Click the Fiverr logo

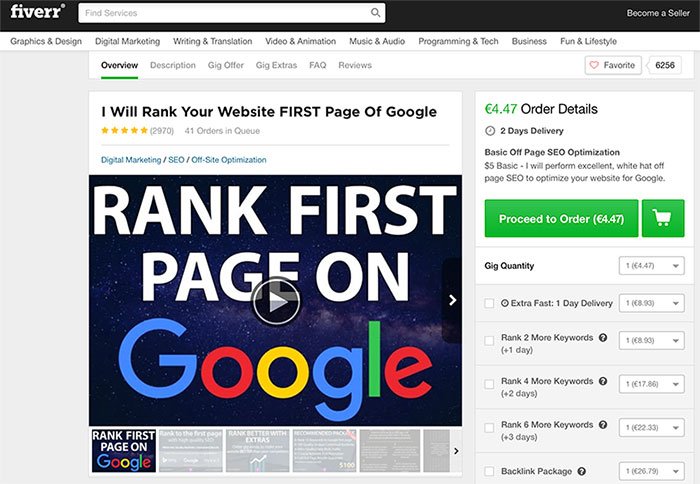click(38, 12)
